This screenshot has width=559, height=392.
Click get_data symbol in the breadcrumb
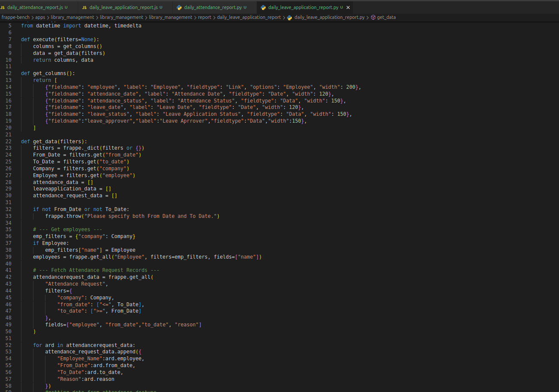(386, 18)
